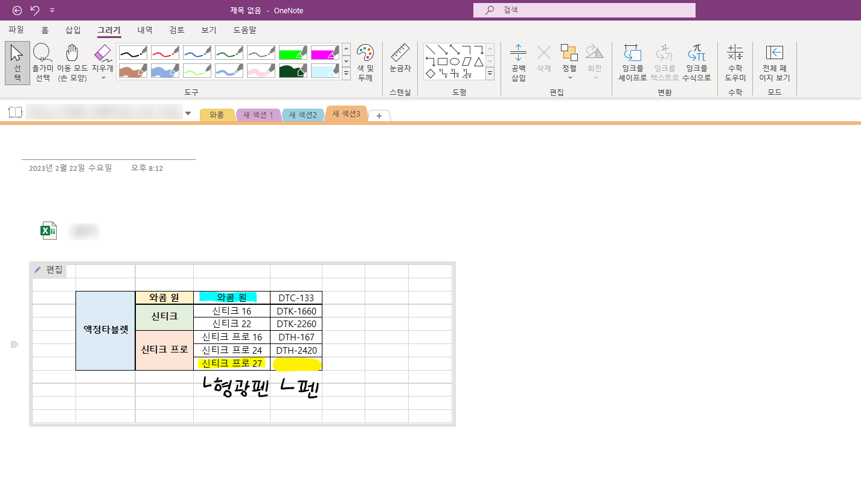Open the attached Excel file icon

49,231
